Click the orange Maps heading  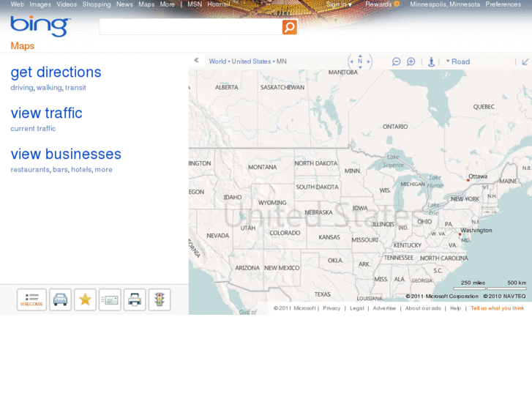(23, 46)
